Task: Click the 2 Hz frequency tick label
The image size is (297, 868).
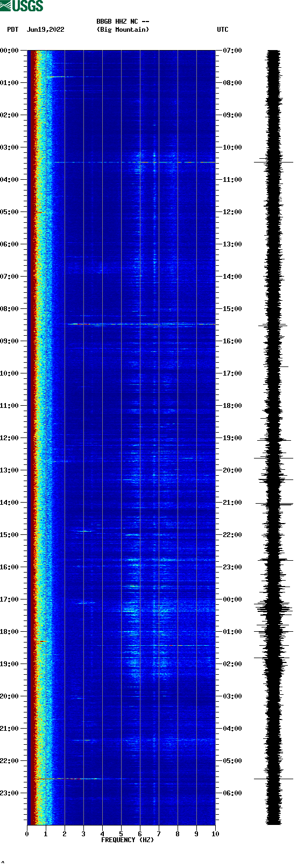Action: [65, 834]
